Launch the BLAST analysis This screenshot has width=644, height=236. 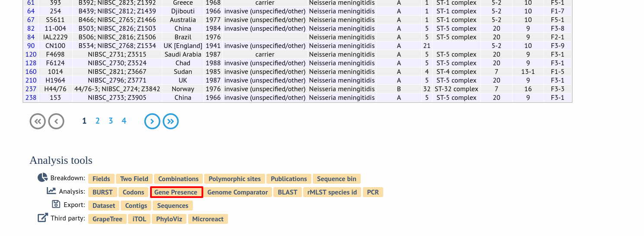288,192
